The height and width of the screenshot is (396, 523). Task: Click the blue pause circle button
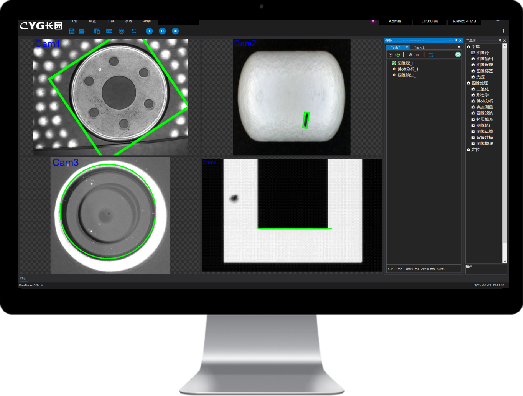click(x=162, y=31)
